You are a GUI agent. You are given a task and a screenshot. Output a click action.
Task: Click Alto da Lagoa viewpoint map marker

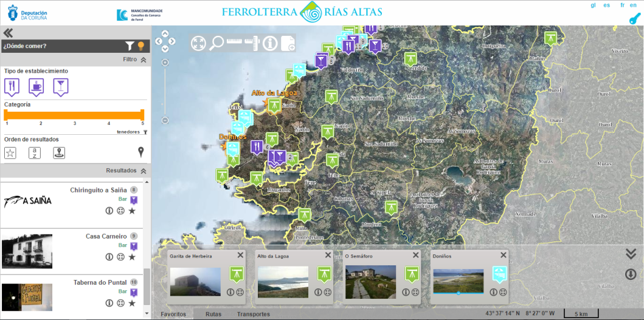(x=274, y=105)
